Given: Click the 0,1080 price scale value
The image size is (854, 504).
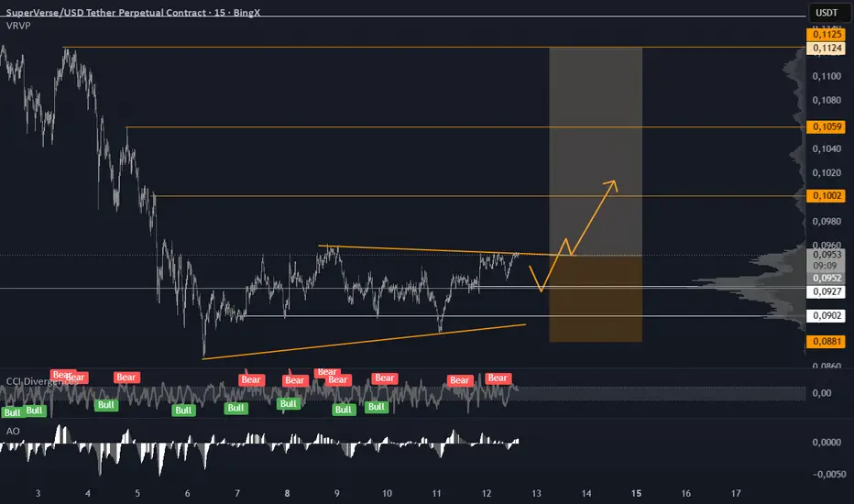Looking at the screenshot, I should coord(827,100).
